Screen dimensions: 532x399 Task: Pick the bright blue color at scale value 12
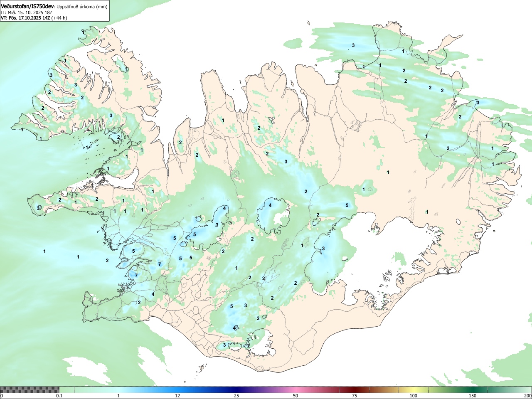click(177, 389)
